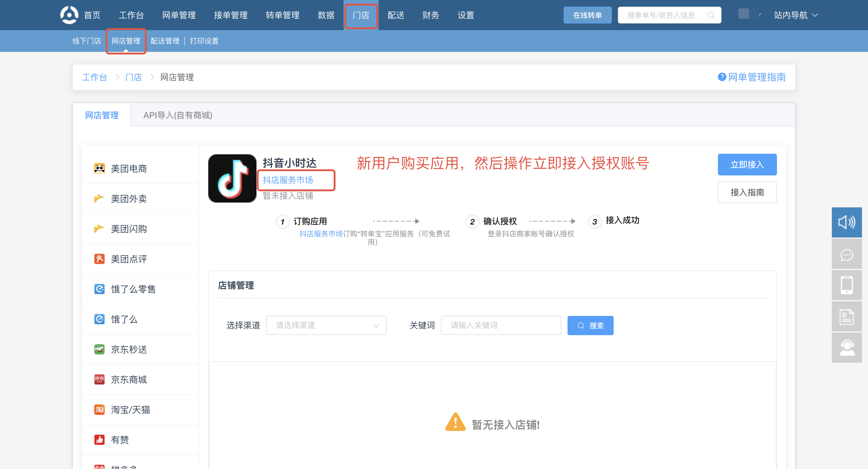Select 门店 in top navigation

coord(361,15)
